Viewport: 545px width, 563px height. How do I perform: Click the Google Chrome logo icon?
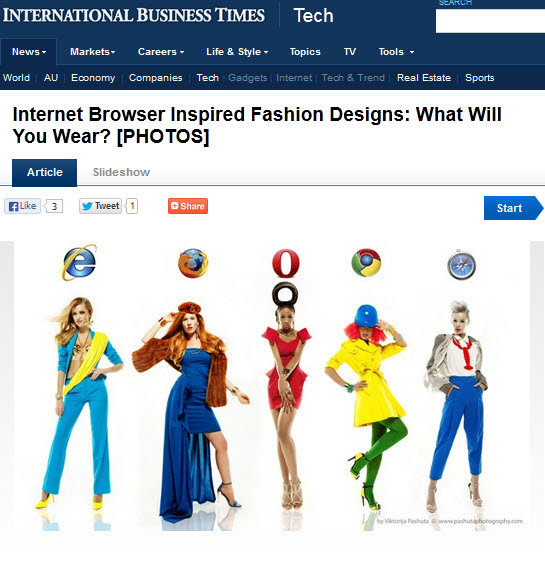tap(366, 262)
